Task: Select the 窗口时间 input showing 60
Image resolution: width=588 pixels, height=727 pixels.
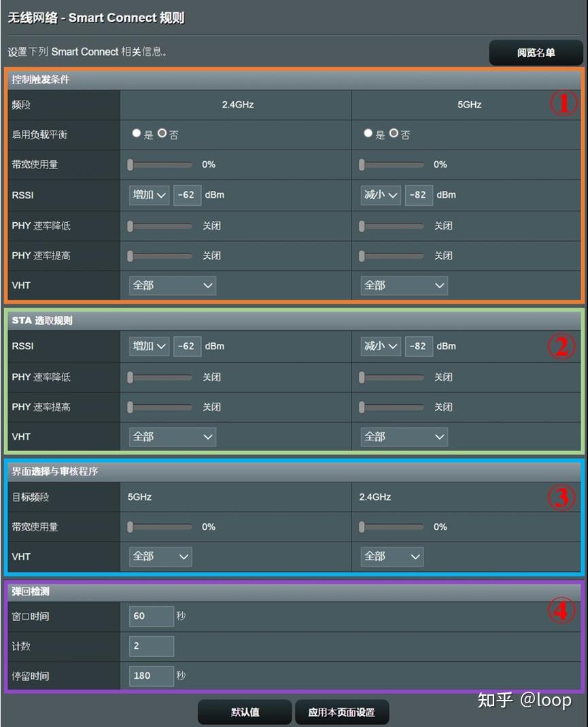Action: pos(151,616)
